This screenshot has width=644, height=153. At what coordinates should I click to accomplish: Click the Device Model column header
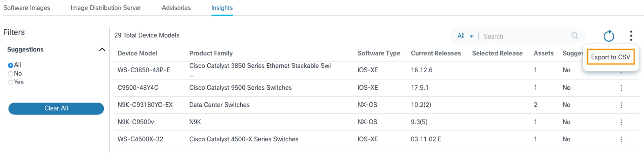pyautogui.click(x=137, y=53)
